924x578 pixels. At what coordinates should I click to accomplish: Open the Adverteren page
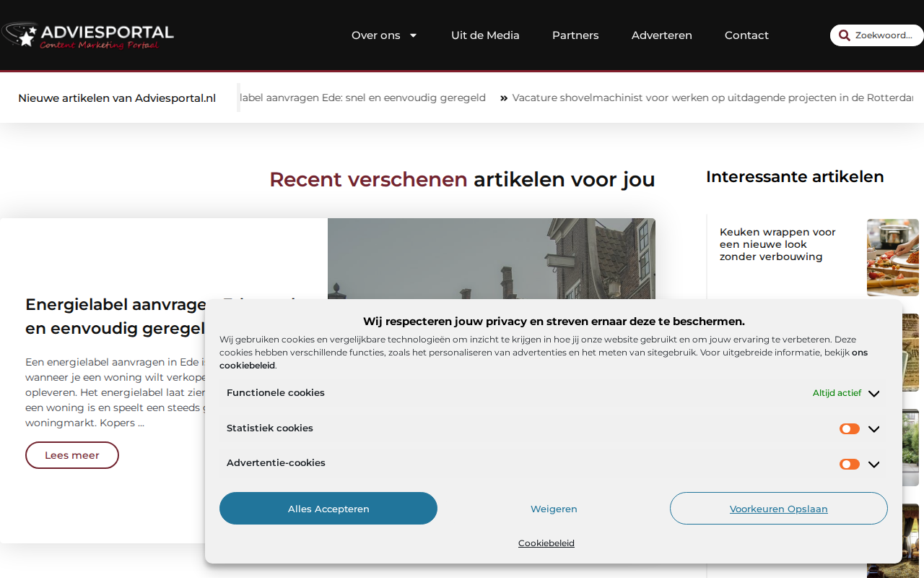(662, 35)
